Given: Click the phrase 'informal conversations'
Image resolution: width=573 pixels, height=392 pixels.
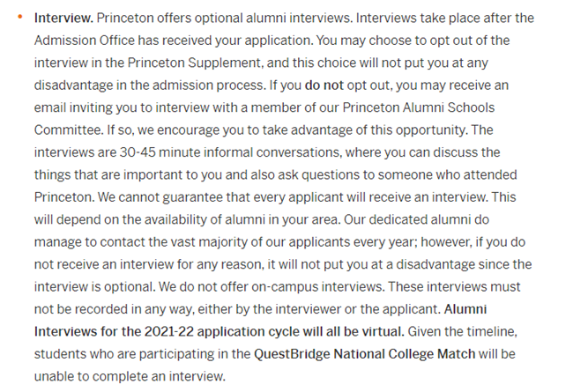Looking at the screenshot, I should point(272,152).
